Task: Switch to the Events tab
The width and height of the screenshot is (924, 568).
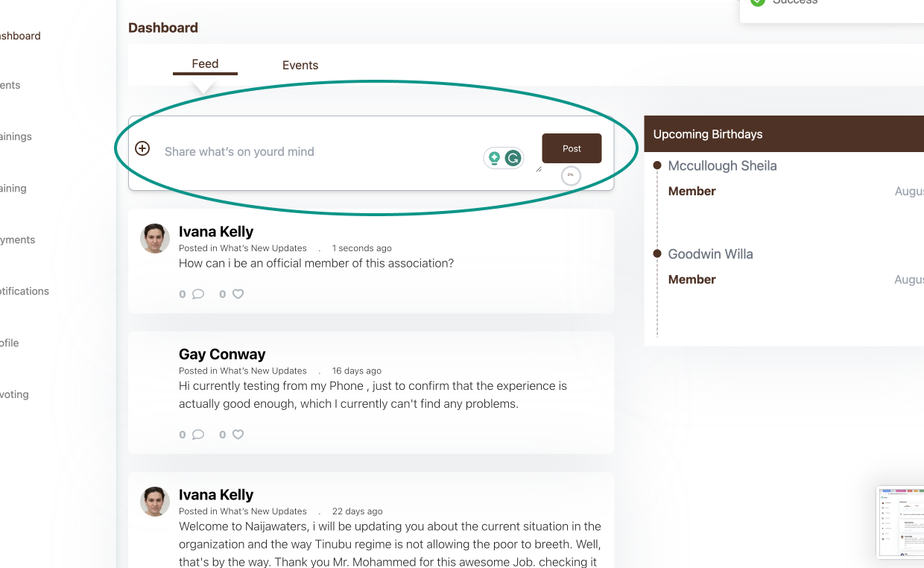Action: pyautogui.click(x=300, y=66)
